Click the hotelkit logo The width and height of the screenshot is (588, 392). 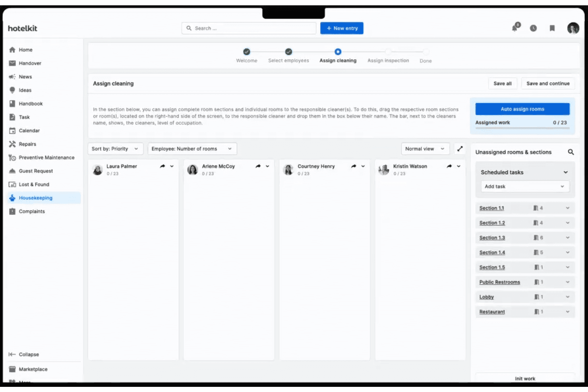coord(23,28)
